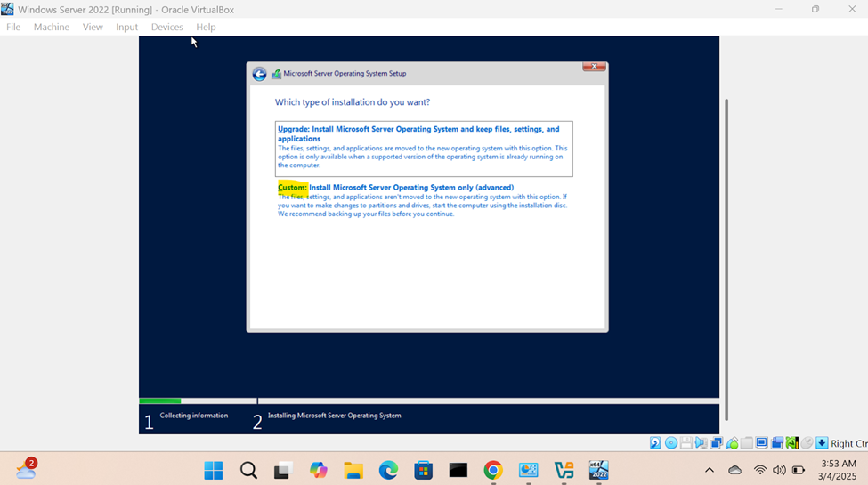Open the Devices menu
Viewport: 868px width, 485px height.
point(166,27)
